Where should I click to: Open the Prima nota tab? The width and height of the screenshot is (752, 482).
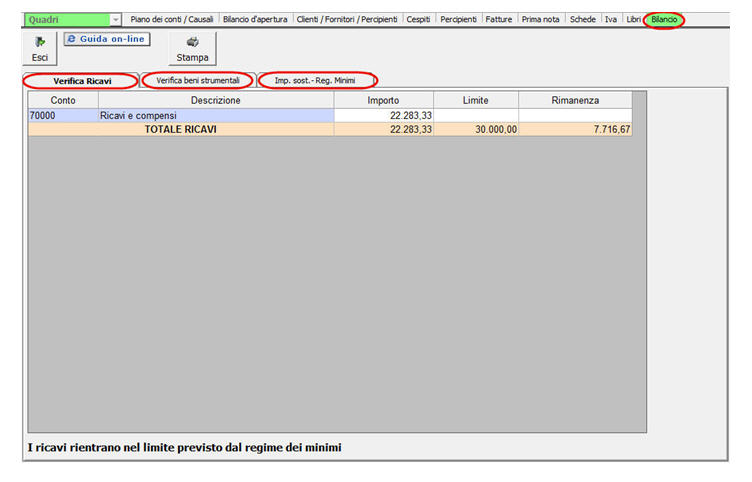tap(540, 20)
